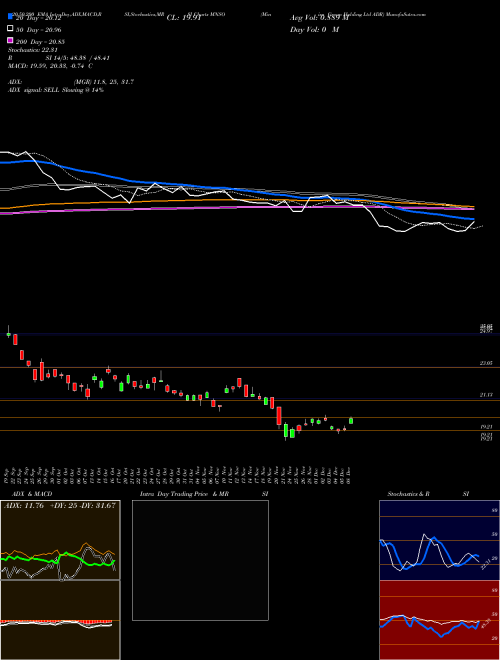Click the empty Intra Day Trading chart panel
Viewport: 500px width, 660px height.
coord(200,560)
